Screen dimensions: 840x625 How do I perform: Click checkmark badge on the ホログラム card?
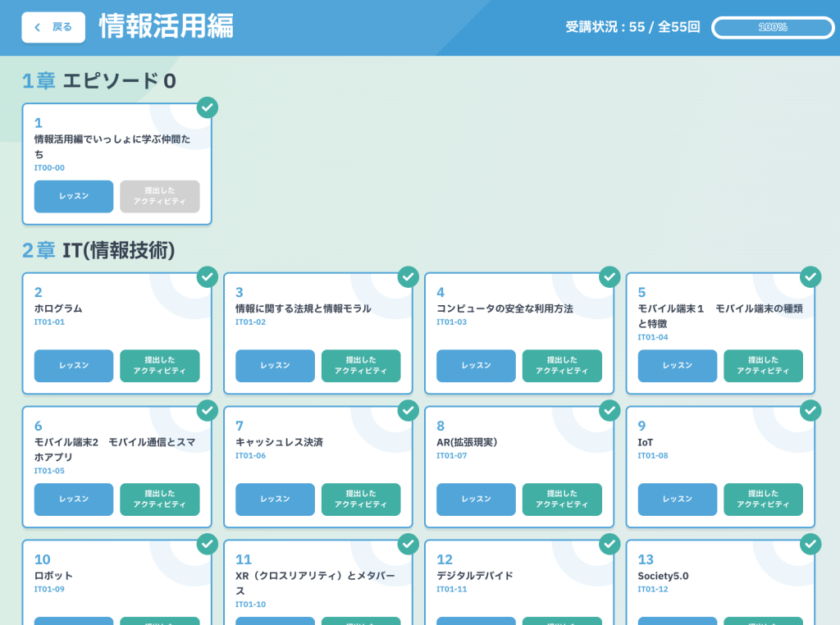208,277
